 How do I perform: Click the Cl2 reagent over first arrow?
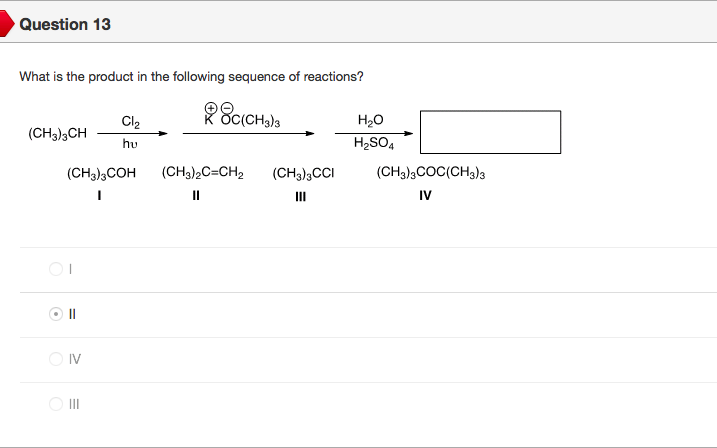[x=130, y=121]
